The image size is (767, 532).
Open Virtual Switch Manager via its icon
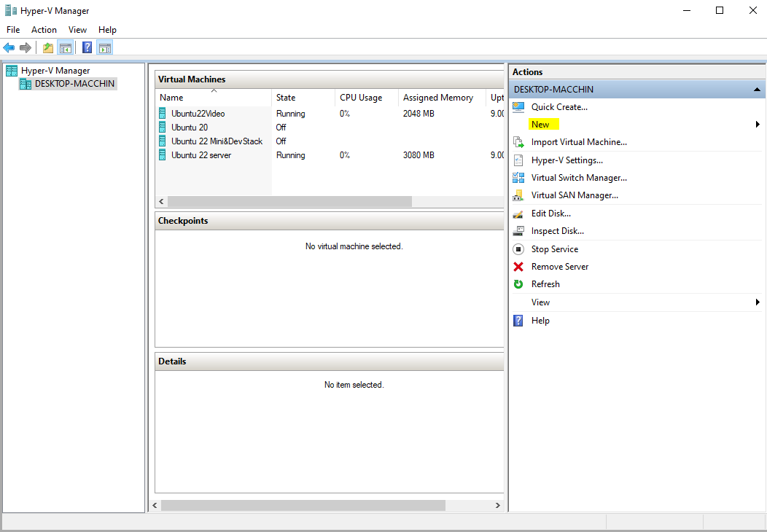pos(518,178)
